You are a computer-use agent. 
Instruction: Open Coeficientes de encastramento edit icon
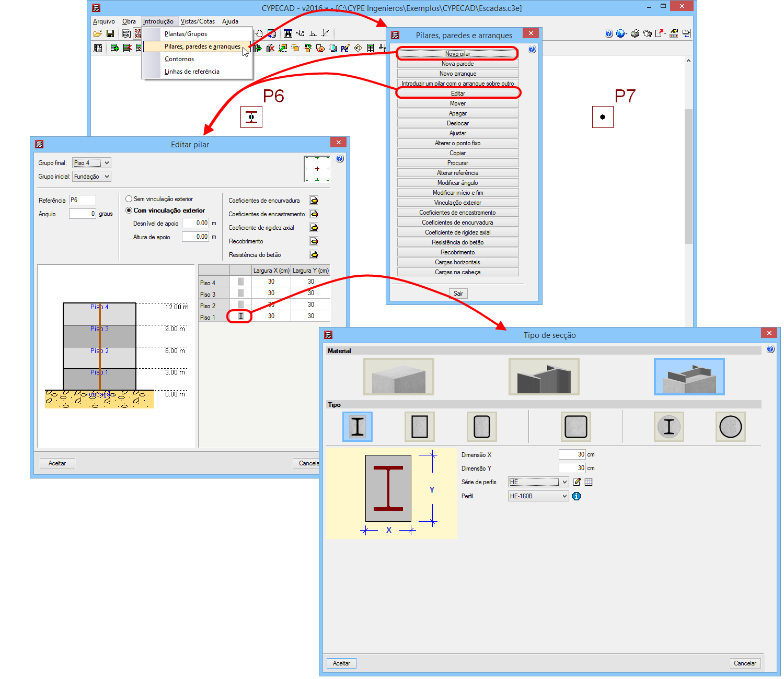click(314, 214)
